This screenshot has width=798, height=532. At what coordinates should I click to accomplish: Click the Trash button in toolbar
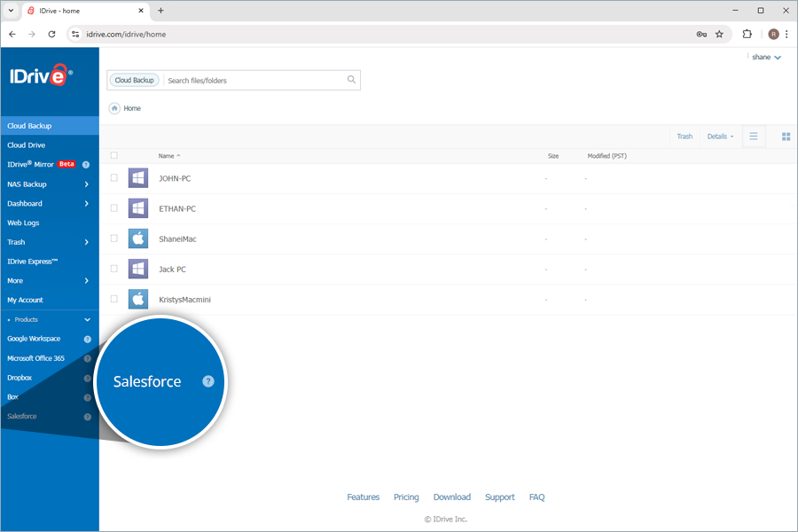(x=685, y=137)
